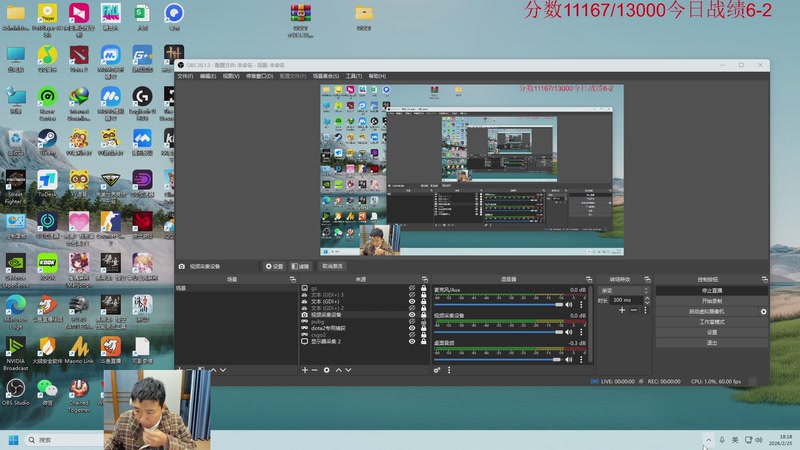Open Razer Cortex desktop shortcut
Image resolution: width=800 pixels, height=450 pixels.
tap(47, 104)
